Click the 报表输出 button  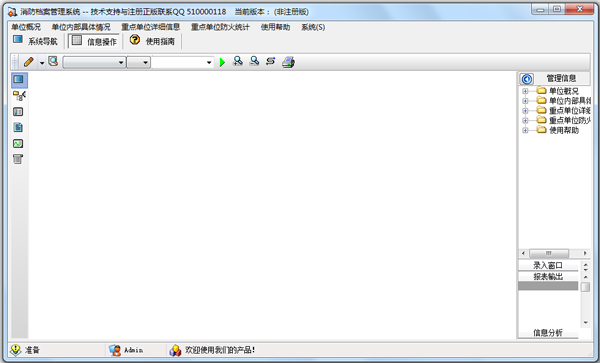[x=548, y=277]
